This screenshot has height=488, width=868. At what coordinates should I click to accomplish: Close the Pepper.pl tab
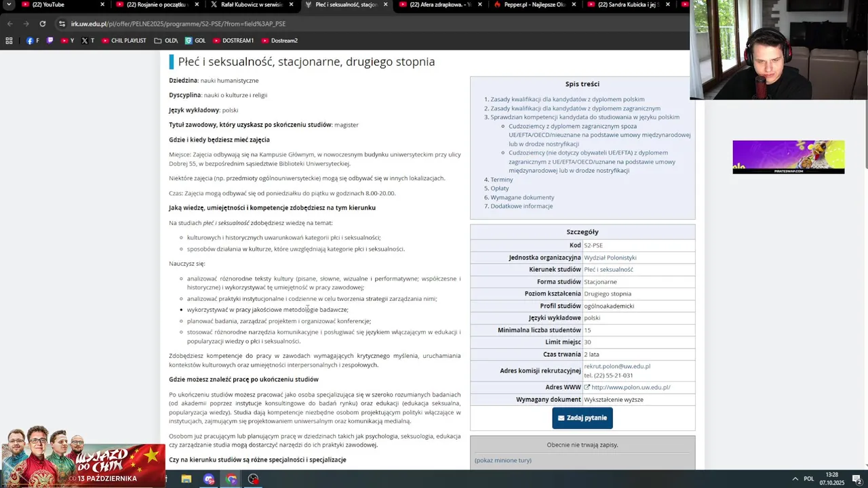click(x=574, y=5)
